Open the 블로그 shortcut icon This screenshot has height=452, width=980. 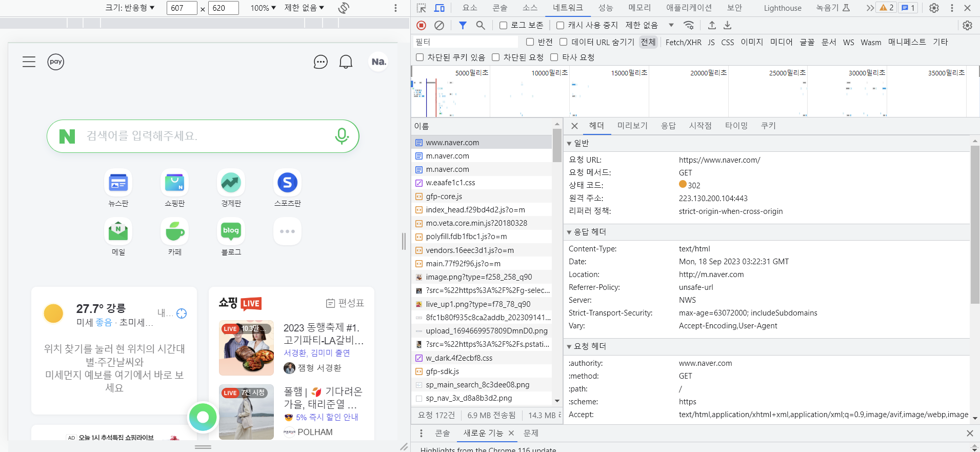click(231, 231)
